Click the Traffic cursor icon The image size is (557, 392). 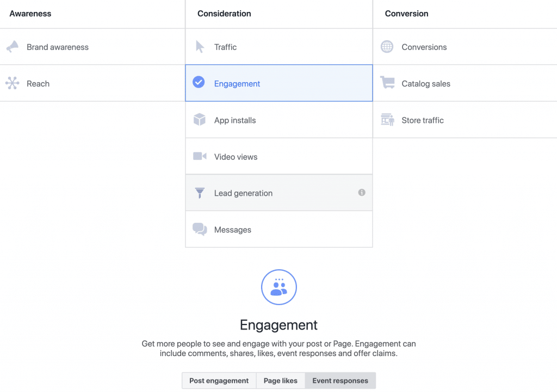pyautogui.click(x=200, y=47)
